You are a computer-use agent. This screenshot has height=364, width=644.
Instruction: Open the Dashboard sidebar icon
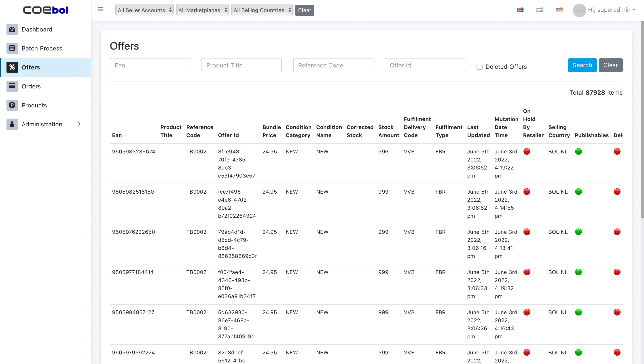tap(12, 29)
